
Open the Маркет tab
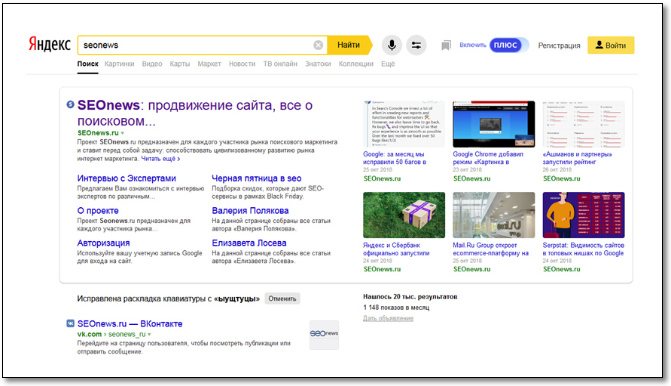[209, 64]
